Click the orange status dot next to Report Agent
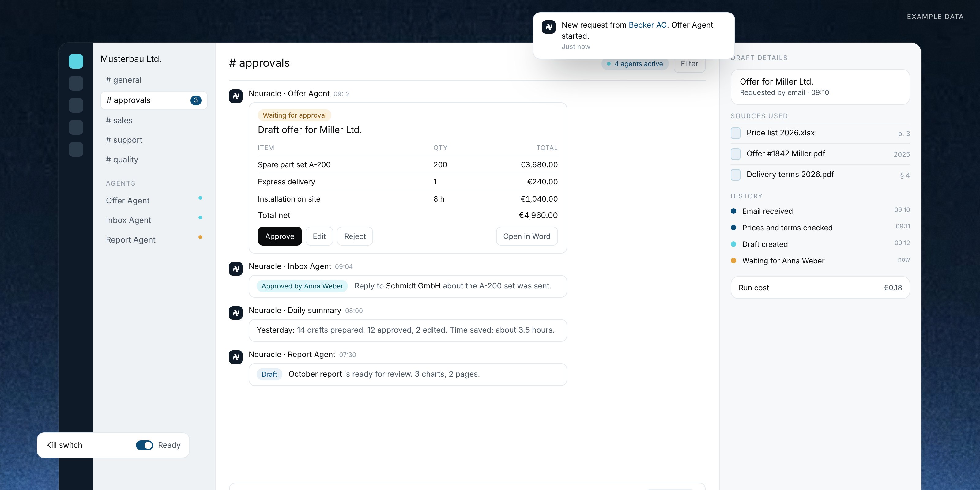Image resolution: width=980 pixels, height=490 pixels. click(x=200, y=237)
